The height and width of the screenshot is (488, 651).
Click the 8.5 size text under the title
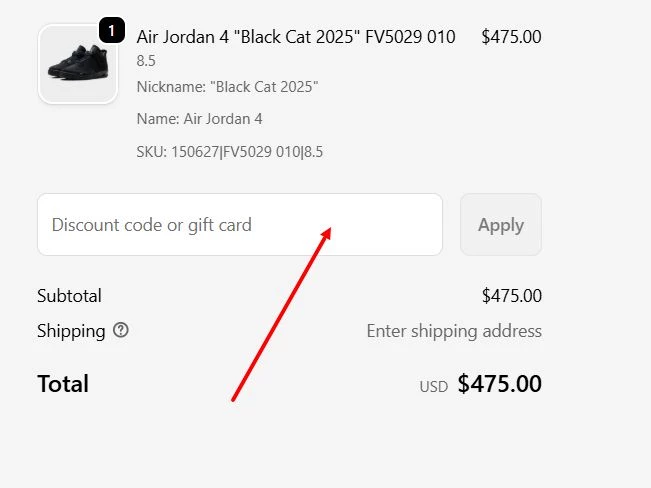[x=146, y=61]
